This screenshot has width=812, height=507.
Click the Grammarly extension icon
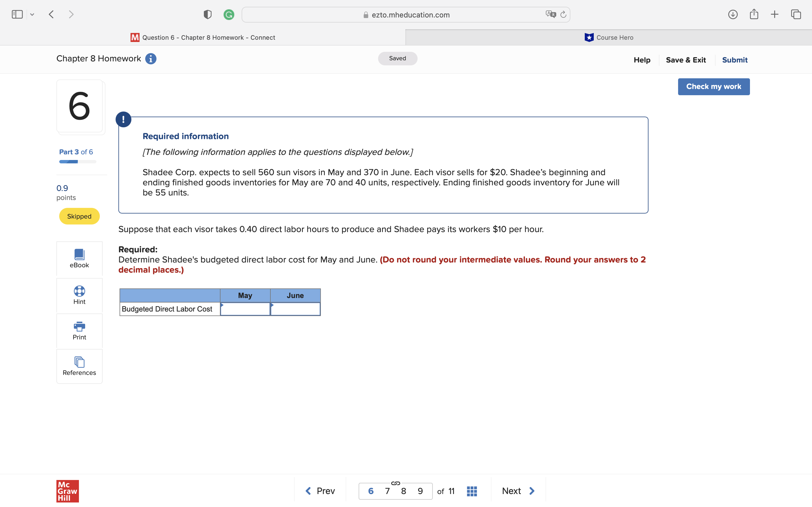(229, 14)
